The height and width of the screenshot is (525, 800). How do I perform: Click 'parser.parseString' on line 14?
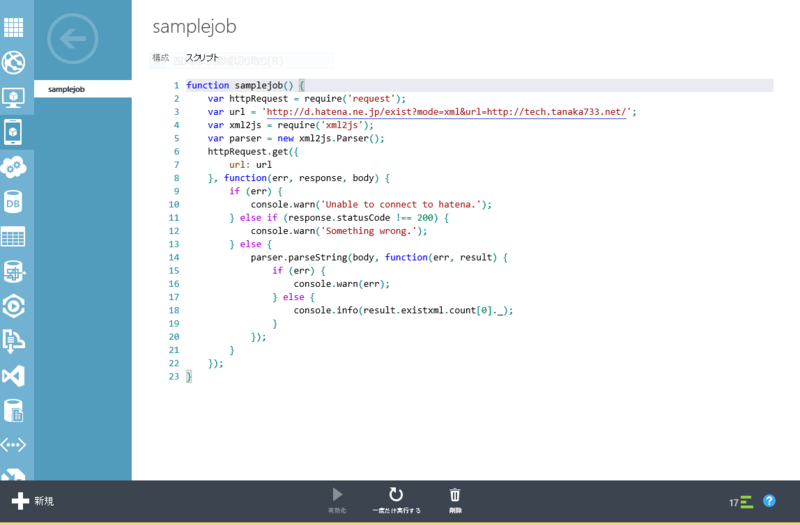[298, 258]
